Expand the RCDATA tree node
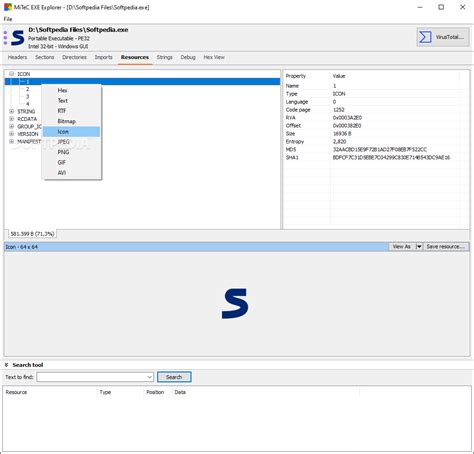The width and height of the screenshot is (474, 454). 12,119
